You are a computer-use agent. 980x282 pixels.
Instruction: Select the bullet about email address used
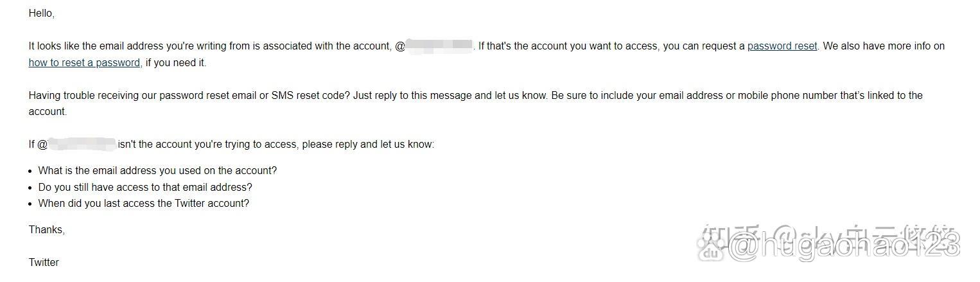[157, 171]
